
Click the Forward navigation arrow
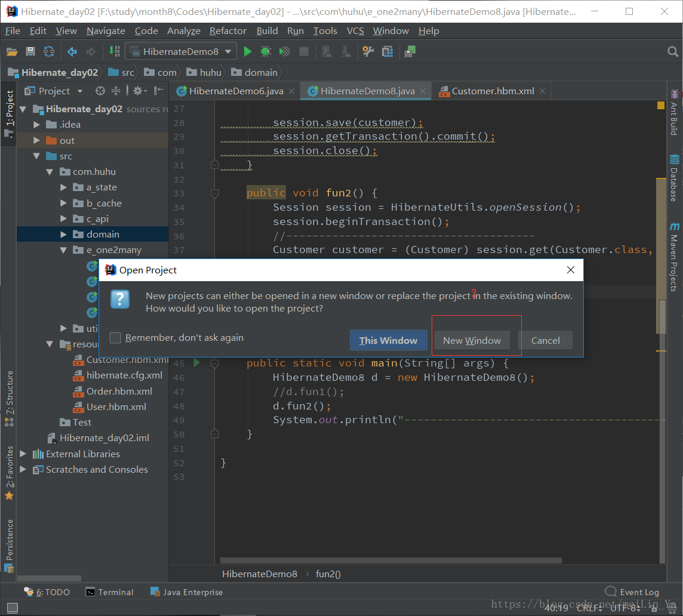point(91,52)
